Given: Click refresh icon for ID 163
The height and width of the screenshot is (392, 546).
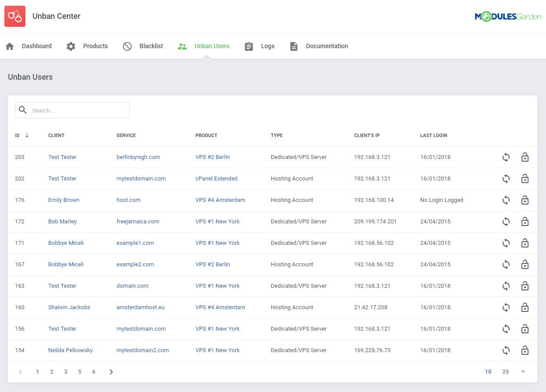Looking at the screenshot, I should tap(506, 286).
